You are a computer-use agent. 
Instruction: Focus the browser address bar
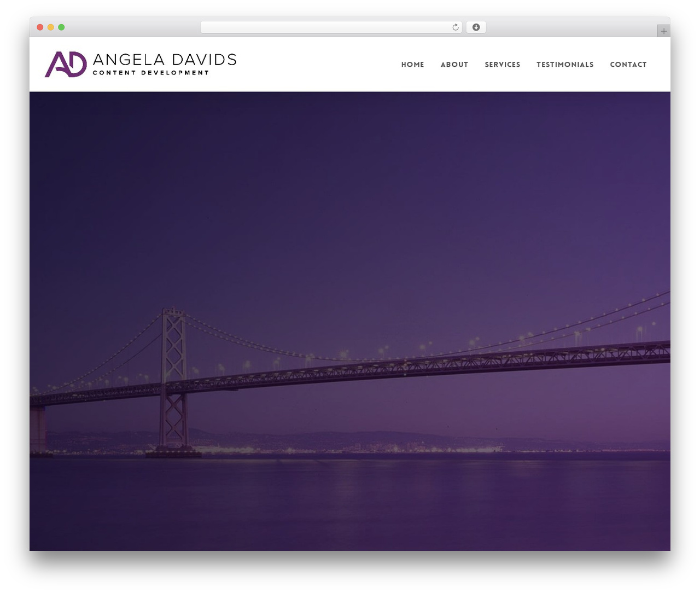331,27
